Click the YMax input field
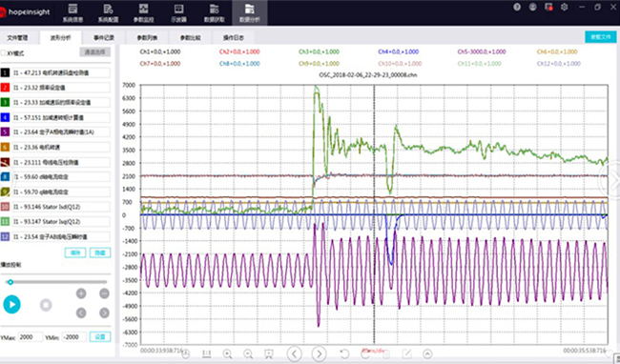 click(x=31, y=337)
